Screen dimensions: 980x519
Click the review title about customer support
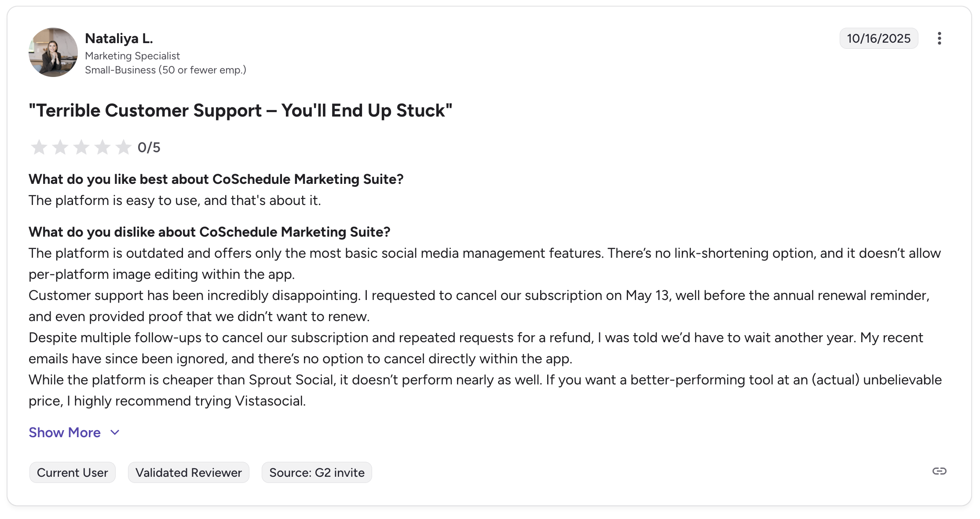(x=241, y=110)
